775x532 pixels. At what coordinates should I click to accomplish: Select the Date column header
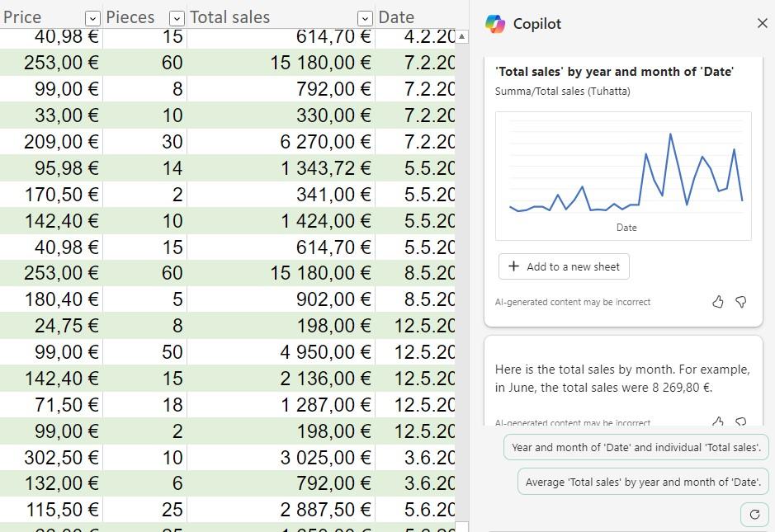pos(396,17)
